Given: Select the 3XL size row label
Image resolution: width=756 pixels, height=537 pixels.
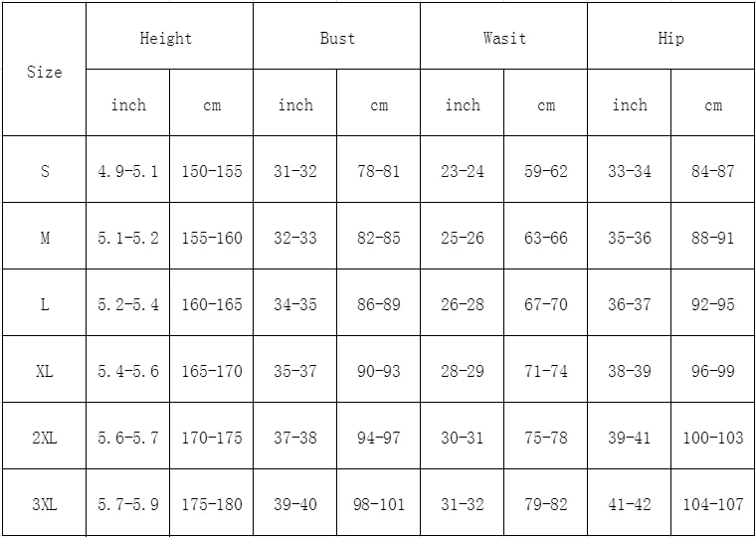Looking at the screenshot, I should tap(44, 504).
